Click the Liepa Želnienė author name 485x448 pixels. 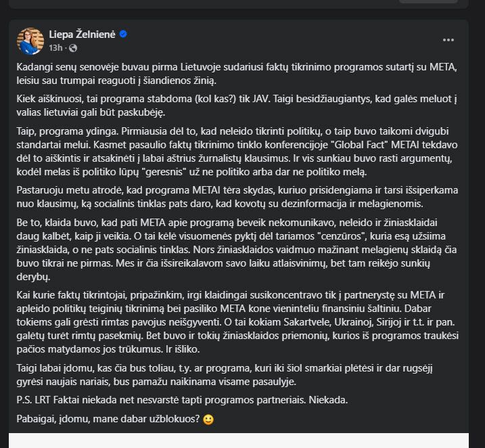click(82, 35)
